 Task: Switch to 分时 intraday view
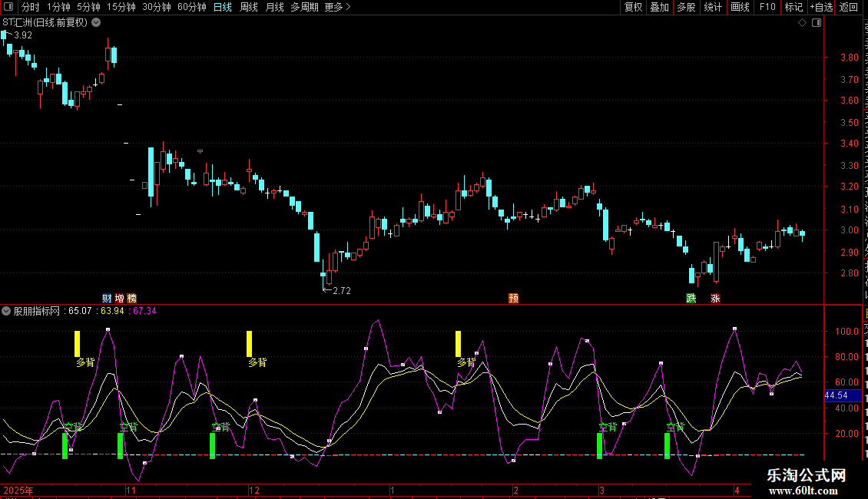tap(31, 7)
